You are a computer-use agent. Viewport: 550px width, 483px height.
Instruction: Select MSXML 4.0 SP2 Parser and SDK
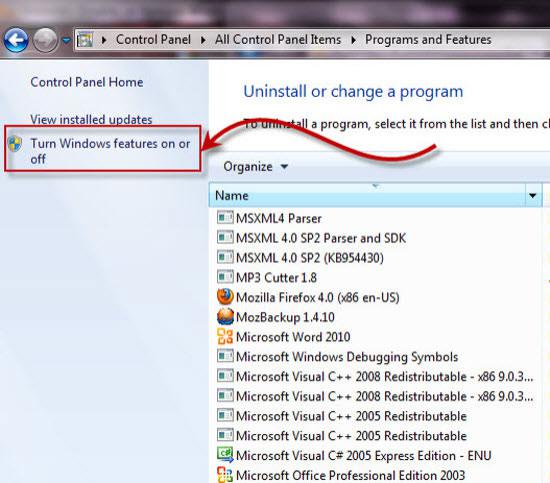[x=321, y=238]
